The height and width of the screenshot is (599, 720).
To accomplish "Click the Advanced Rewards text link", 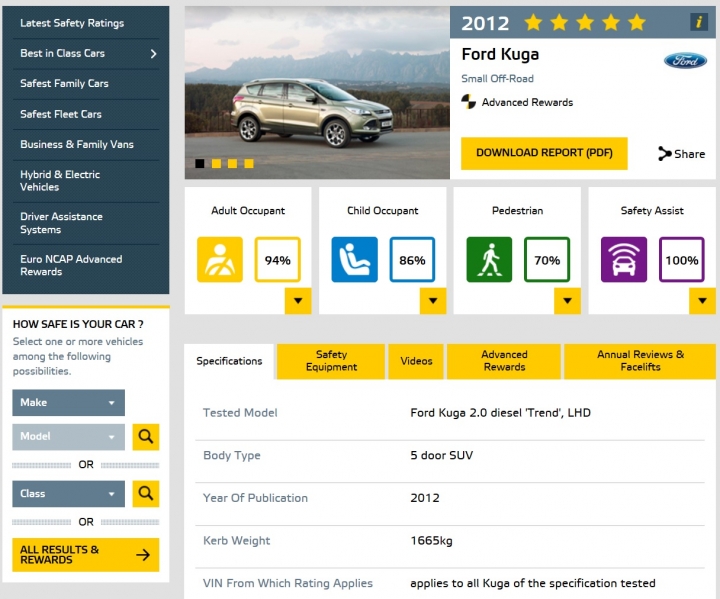I will pos(527,102).
